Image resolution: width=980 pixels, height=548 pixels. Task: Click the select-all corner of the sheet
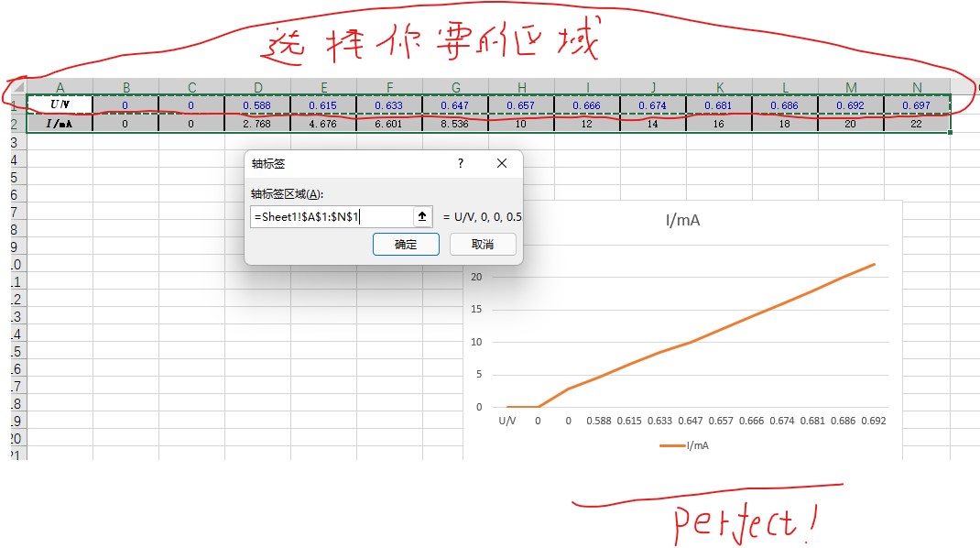click(x=18, y=86)
